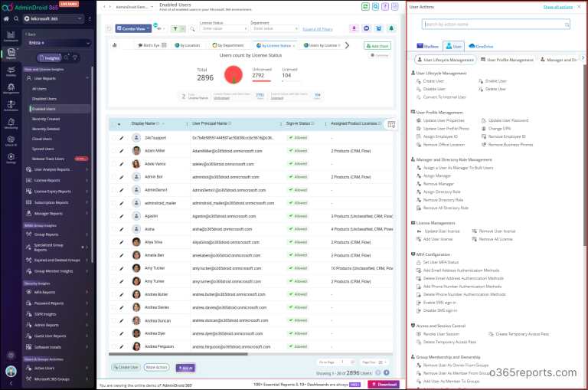
Task: Click the help circle icon at sidebar bottom
Action: 11,355
